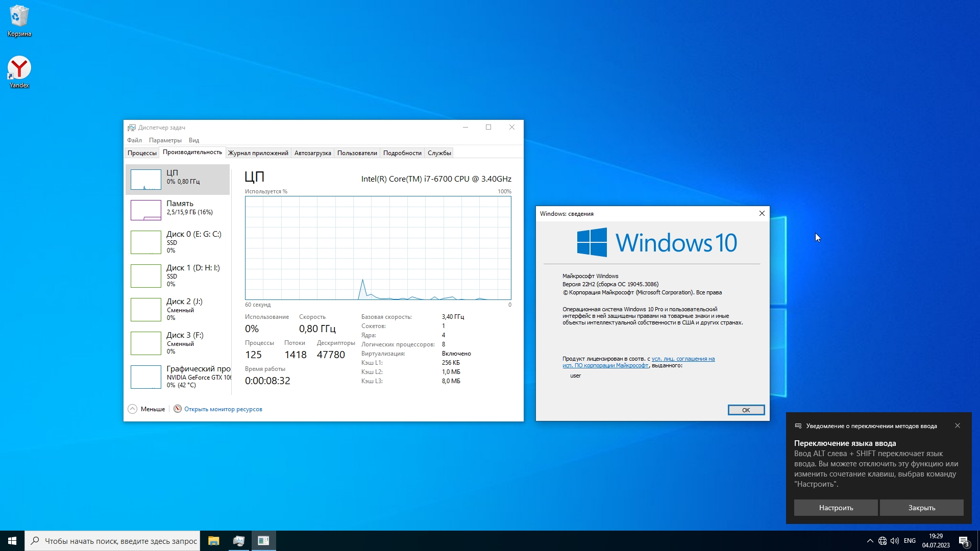Open the Параметры menu
Screen dimensions: 980x551
[x=165, y=140]
